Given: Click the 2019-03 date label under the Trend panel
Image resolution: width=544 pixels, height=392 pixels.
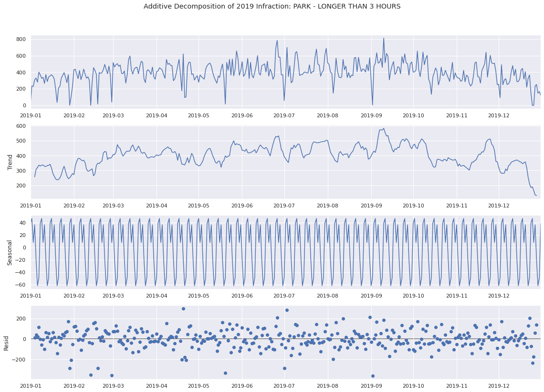Looking at the screenshot, I should click(114, 205).
